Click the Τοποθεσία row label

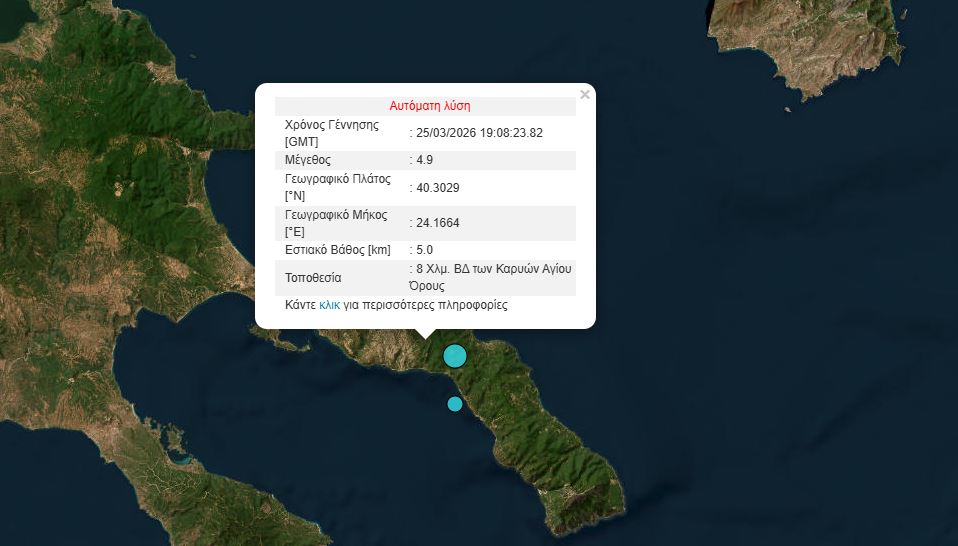pos(313,277)
